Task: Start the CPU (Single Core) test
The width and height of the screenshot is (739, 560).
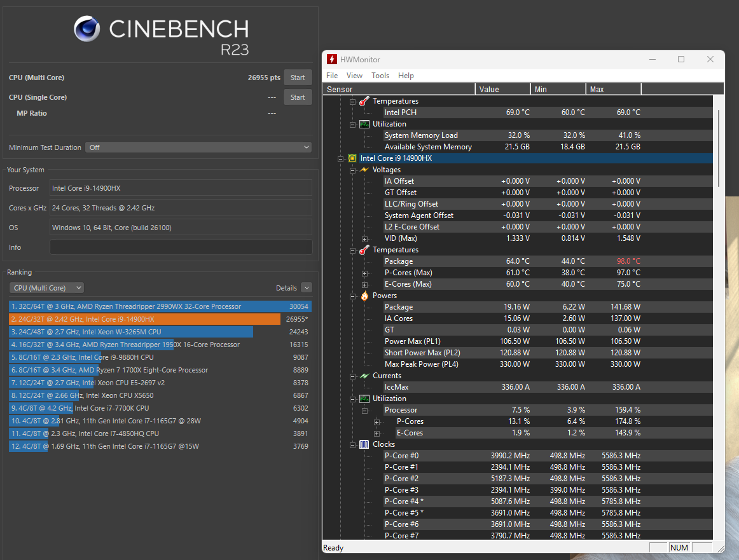Action: (298, 97)
